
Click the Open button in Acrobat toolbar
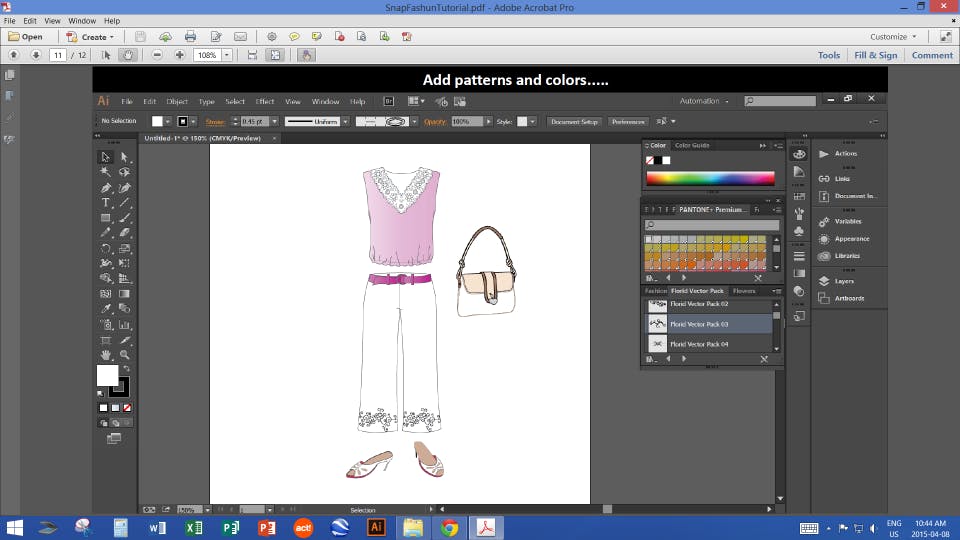pos(25,37)
